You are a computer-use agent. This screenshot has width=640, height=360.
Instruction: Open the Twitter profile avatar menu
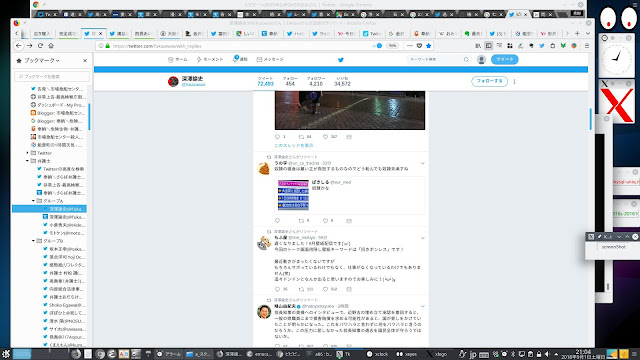coord(481,60)
